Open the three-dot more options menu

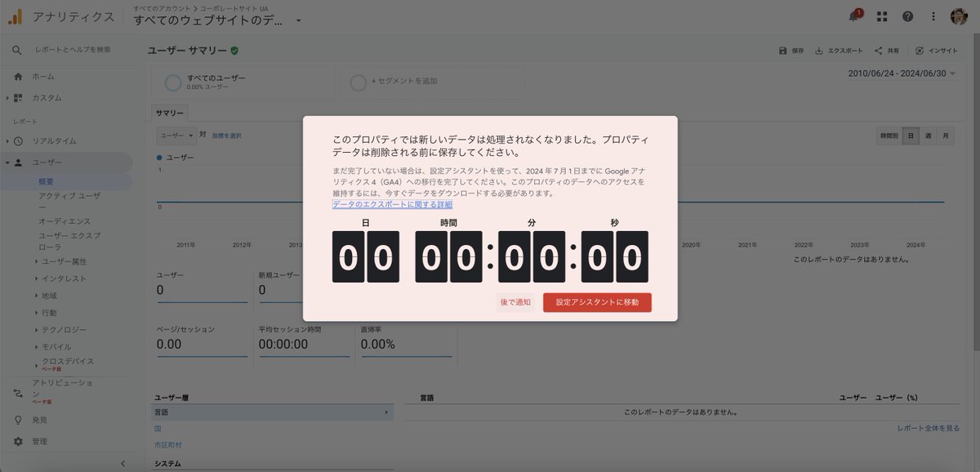(x=933, y=16)
